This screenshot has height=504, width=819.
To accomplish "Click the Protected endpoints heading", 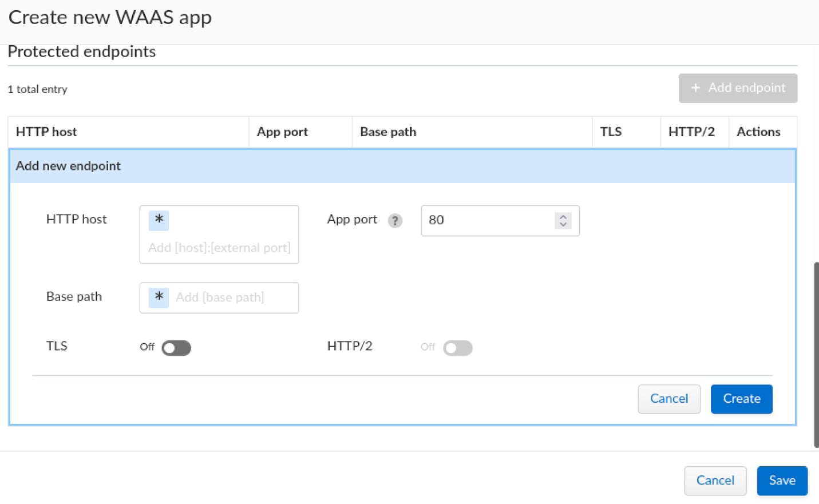I will tap(82, 51).
